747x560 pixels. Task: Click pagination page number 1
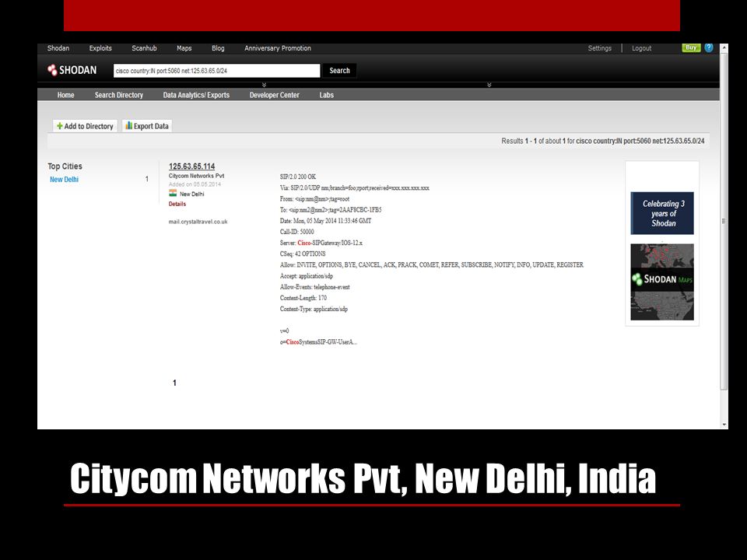(174, 383)
